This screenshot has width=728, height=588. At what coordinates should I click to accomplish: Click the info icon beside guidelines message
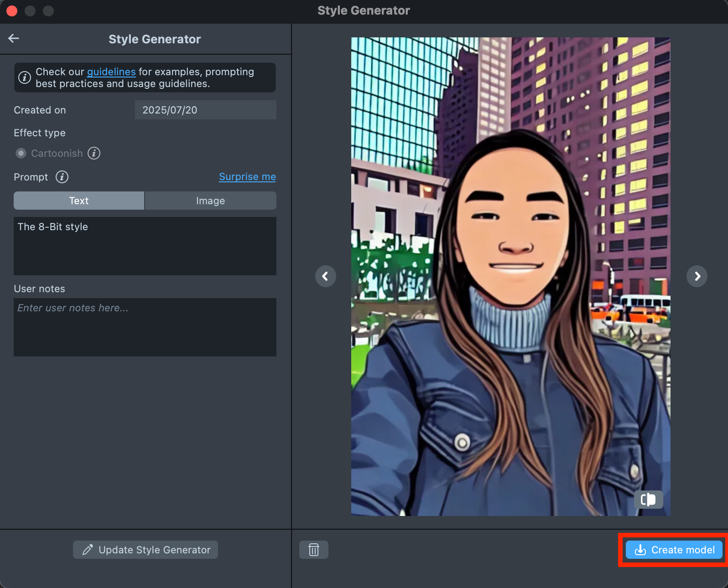click(25, 77)
